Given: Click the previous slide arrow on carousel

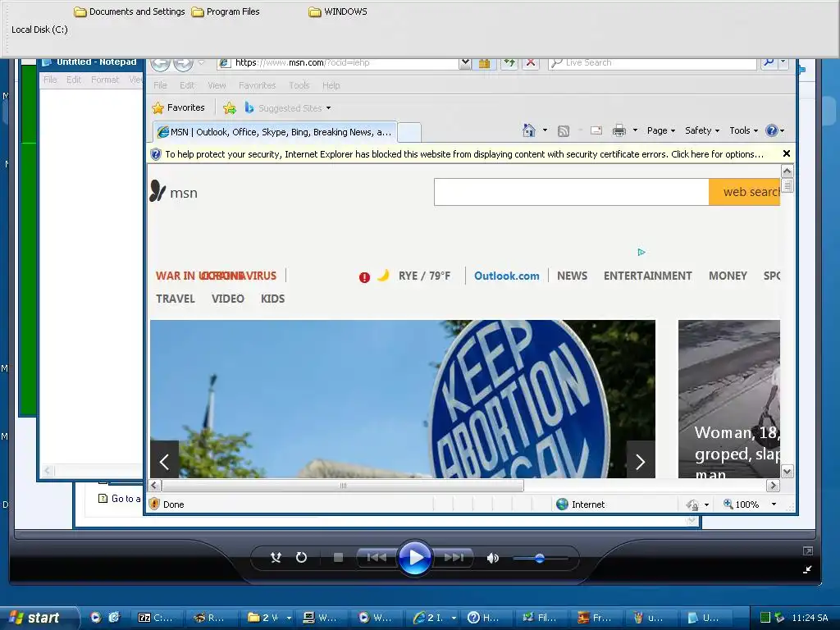Looking at the screenshot, I should click(164, 461).
